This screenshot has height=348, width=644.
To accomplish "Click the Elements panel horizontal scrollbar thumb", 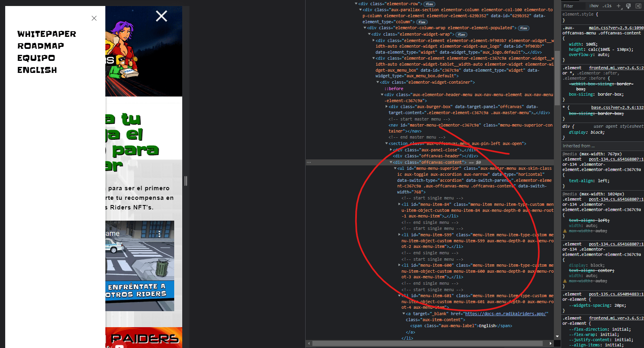I will coord(427,343).
